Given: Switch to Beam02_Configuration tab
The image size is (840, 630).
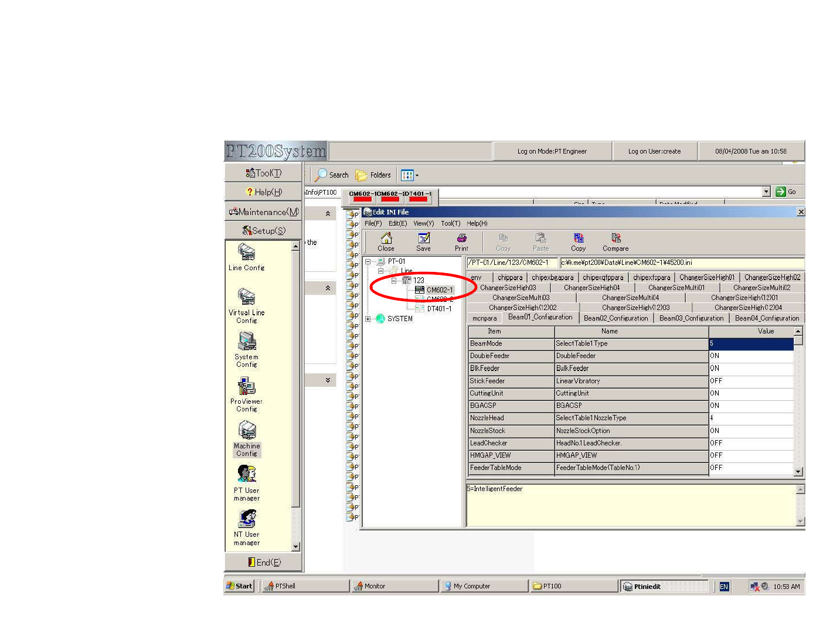Looking at the screenshot, I should 615,318.
